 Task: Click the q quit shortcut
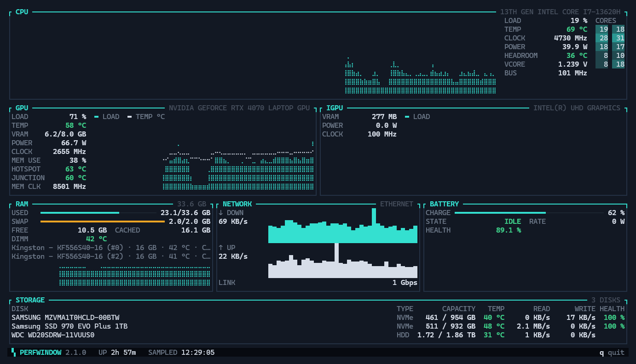click(612, 353)
